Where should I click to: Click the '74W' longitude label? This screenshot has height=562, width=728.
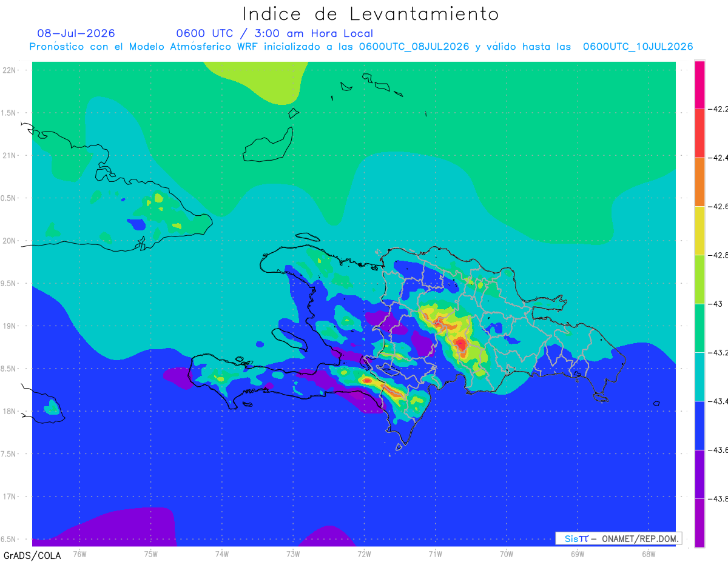pyautogui.click(x=222, y=553)
